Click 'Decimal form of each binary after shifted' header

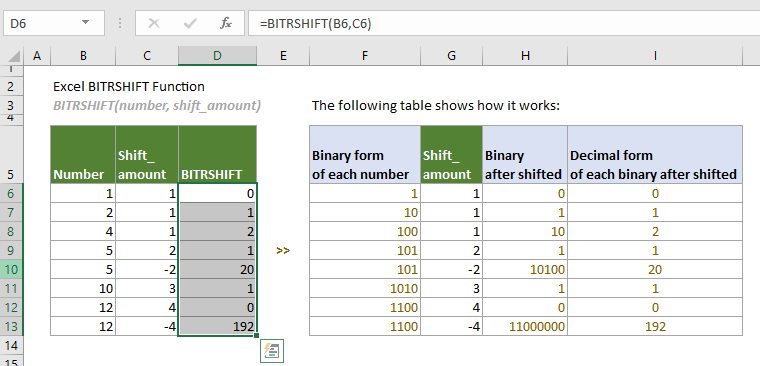pos(655,154)
